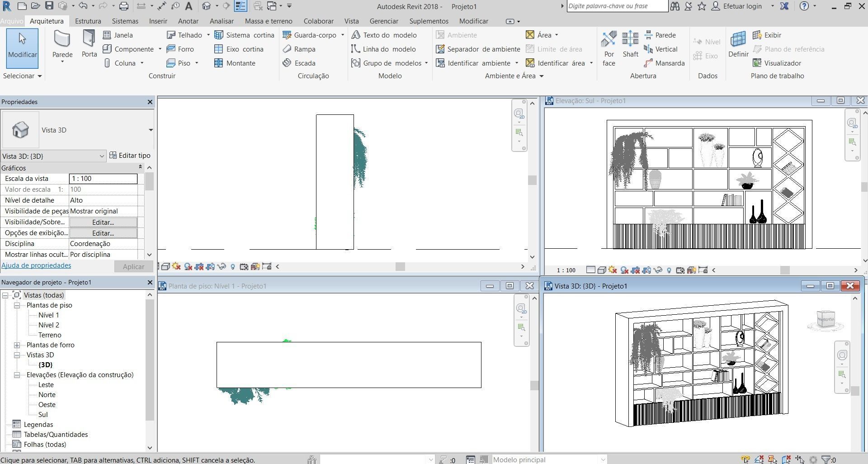
Task: Open the Vista 3D: {3D} instance selector
Action: tap(53, 156)
